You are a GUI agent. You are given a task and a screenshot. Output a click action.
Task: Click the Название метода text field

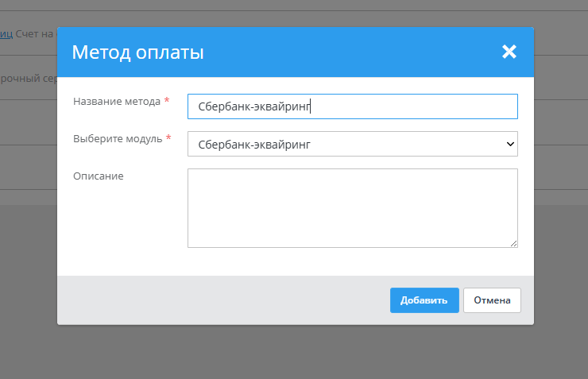pyautogui.click(x=352, y=106)
